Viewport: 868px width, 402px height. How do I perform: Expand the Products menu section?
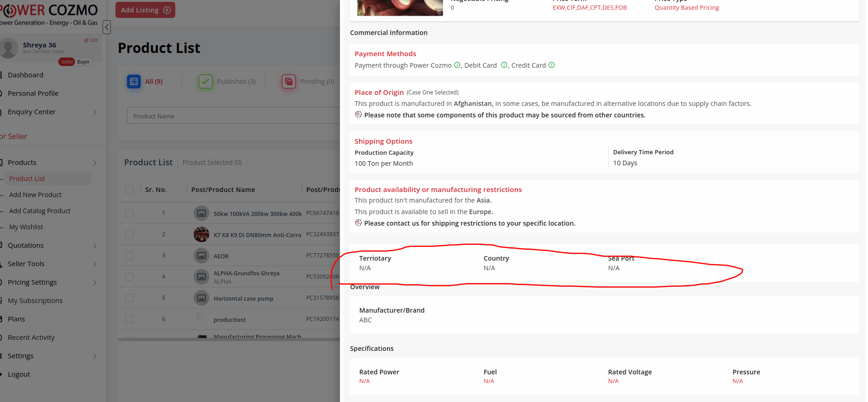coord(95,163)
